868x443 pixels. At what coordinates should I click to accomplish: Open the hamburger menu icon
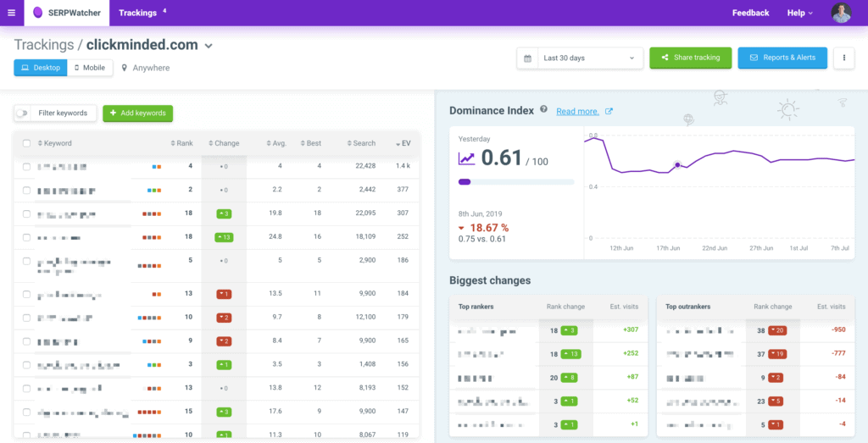(x=11, y=13)
